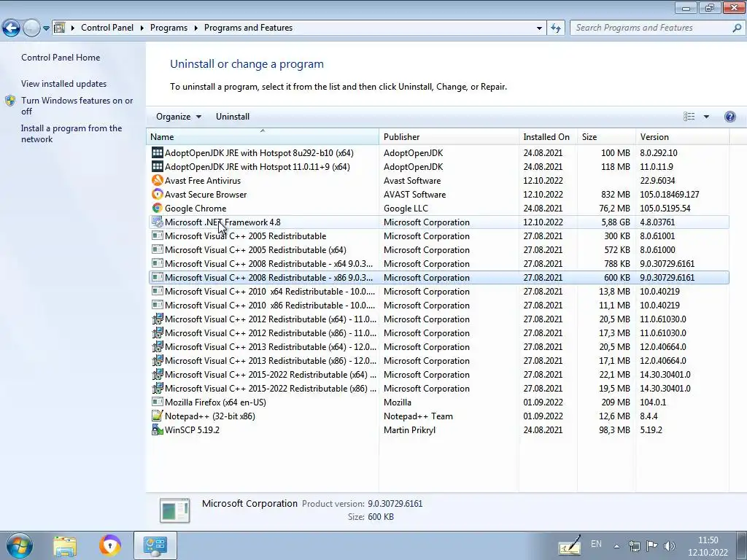Expand the Programs breadcrumb arrow

pos(196,28)
